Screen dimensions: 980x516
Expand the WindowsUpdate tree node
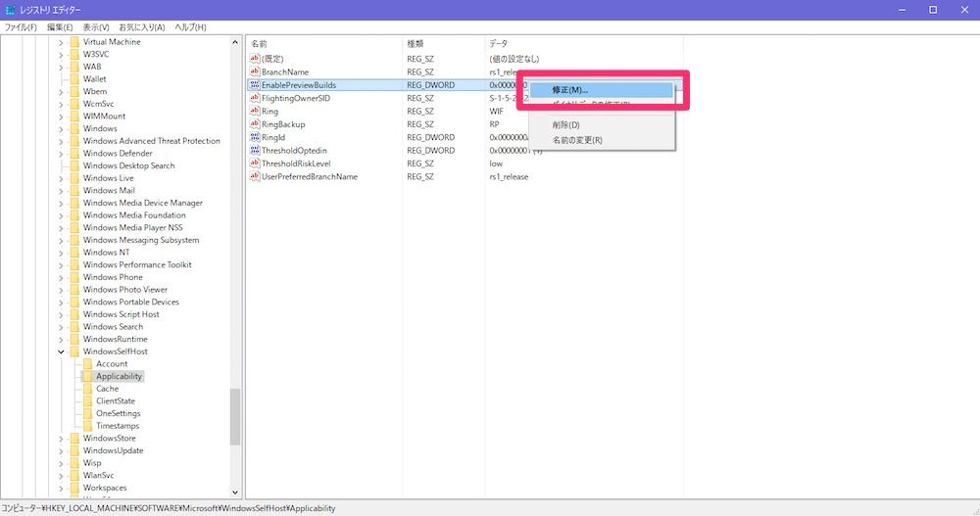(x=61, y=451)
